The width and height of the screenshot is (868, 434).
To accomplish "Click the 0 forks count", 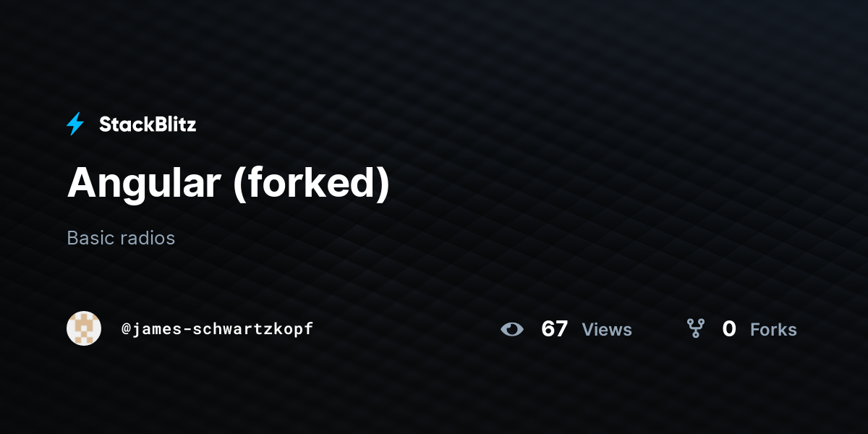I will 729,329.
